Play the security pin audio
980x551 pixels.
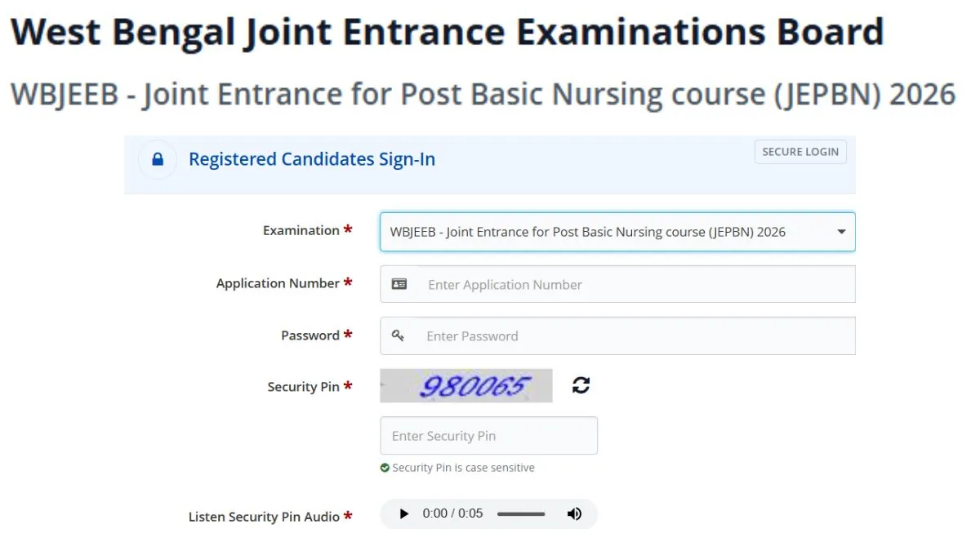click(x=403, y=513)
